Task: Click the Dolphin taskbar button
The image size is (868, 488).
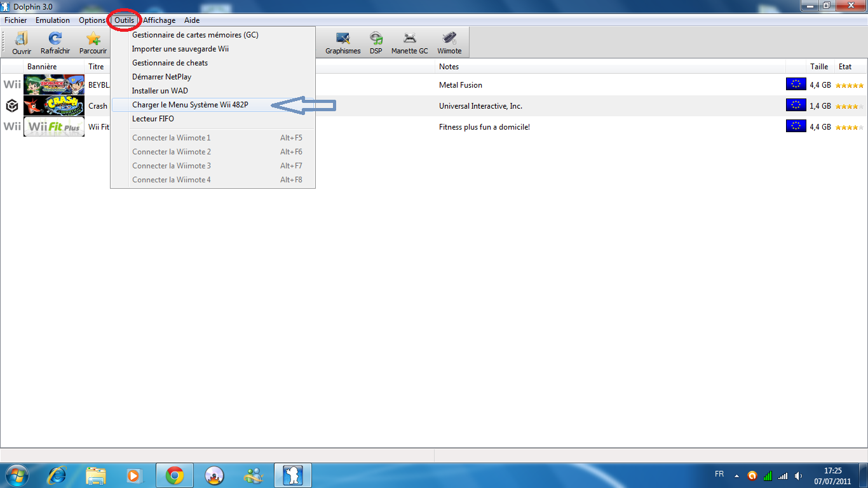Action: [294, 475]
